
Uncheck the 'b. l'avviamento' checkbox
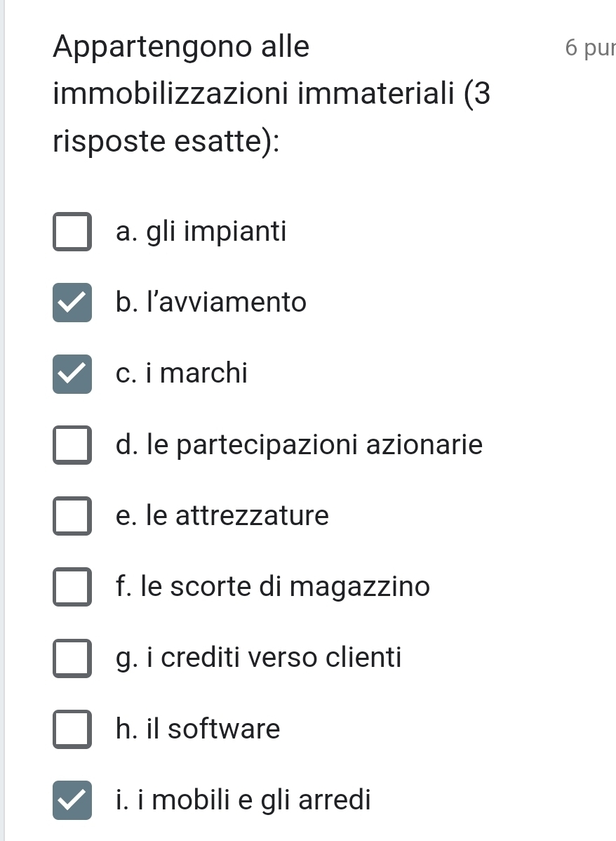(x=72, y=303)
